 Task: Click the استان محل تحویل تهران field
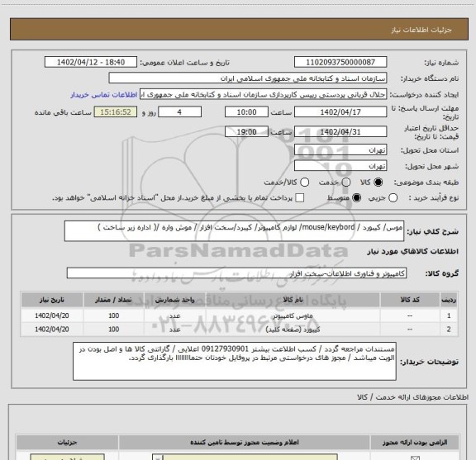point(340,150)
